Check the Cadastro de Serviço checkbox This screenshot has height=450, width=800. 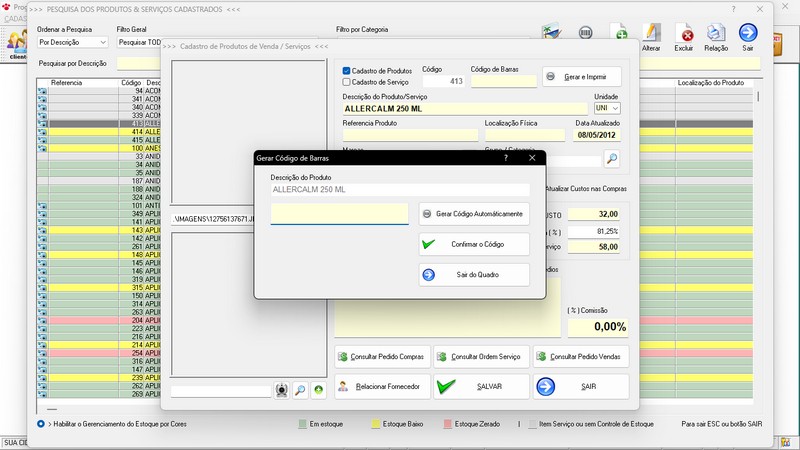pyautogui.click(x=346, y=82)
